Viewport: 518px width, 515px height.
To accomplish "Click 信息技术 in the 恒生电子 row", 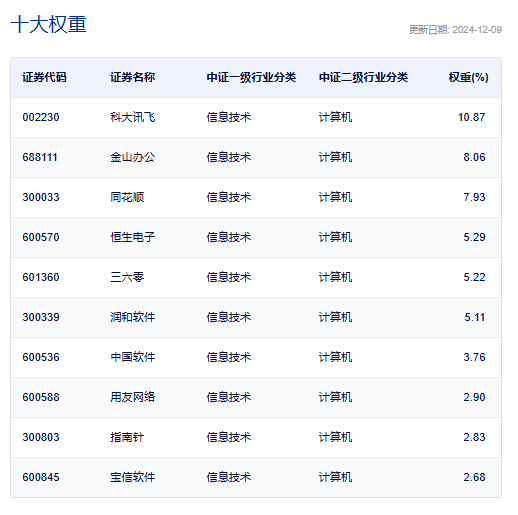I will (x=229, y=237).
